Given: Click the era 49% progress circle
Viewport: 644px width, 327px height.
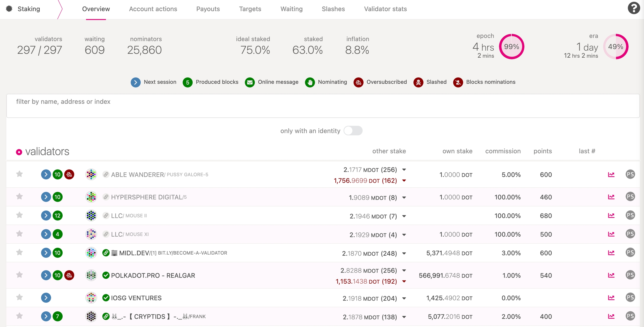Looking at the screenshot, I should click(615, 46).
